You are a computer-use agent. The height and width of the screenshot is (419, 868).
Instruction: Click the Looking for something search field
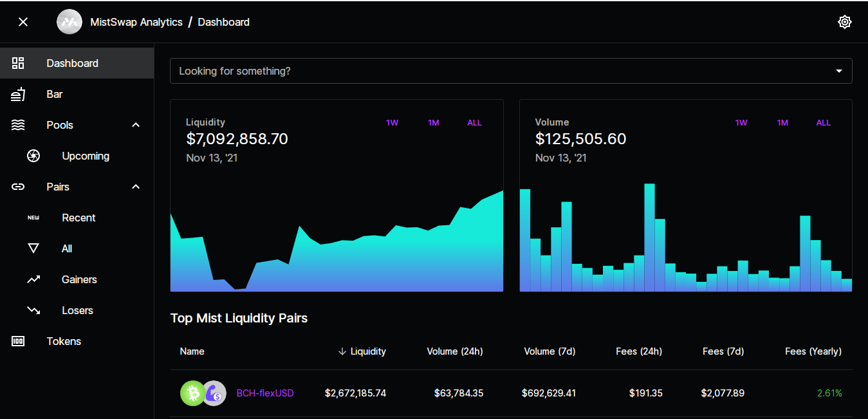[511, 71]
